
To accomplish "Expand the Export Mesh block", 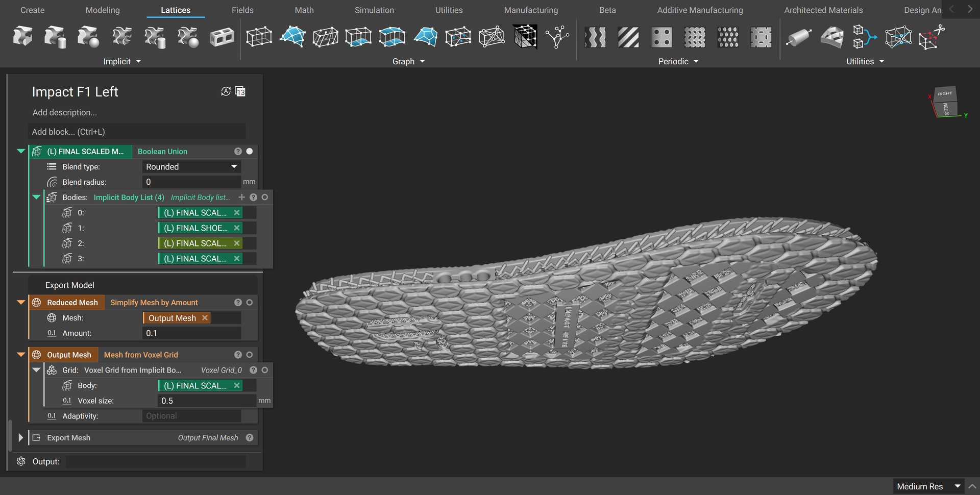I will click(20, 437).
